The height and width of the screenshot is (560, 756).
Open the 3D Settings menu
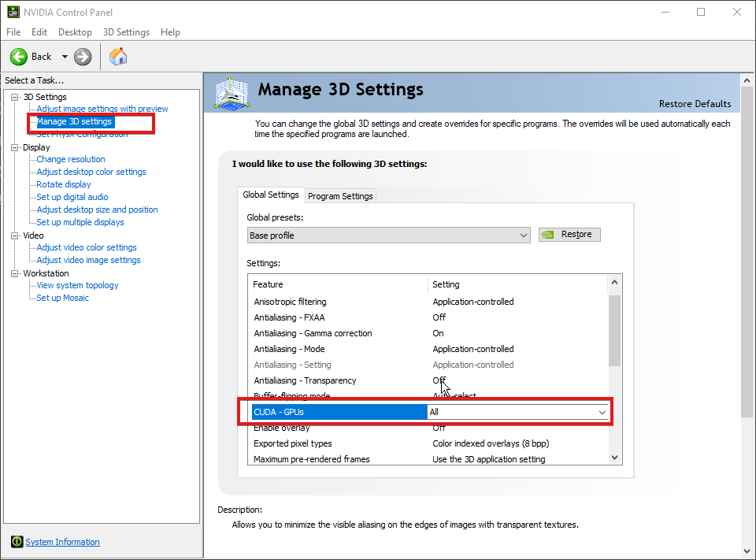coord(126,32)
